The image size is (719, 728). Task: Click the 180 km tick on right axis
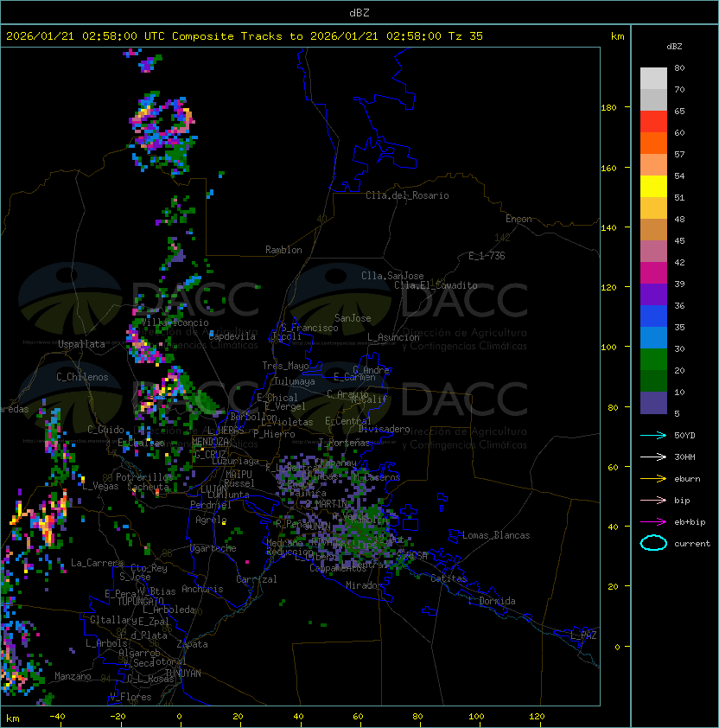pos(608,108)
